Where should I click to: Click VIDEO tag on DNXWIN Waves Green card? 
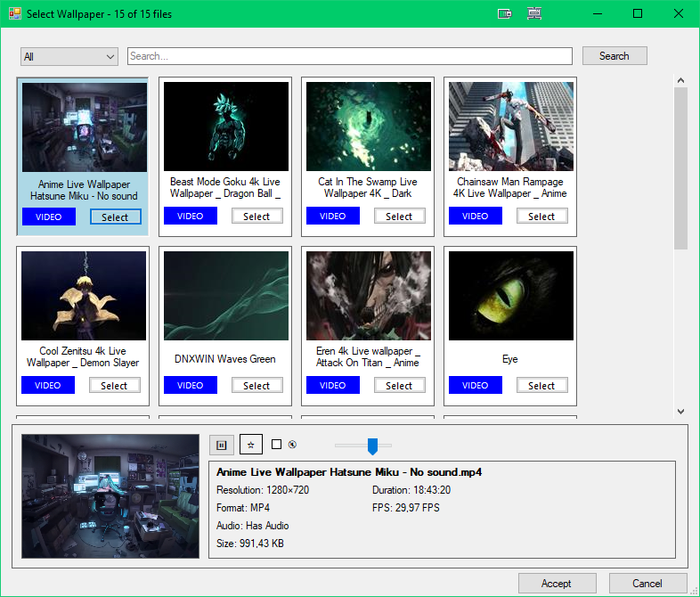point(191,385)
